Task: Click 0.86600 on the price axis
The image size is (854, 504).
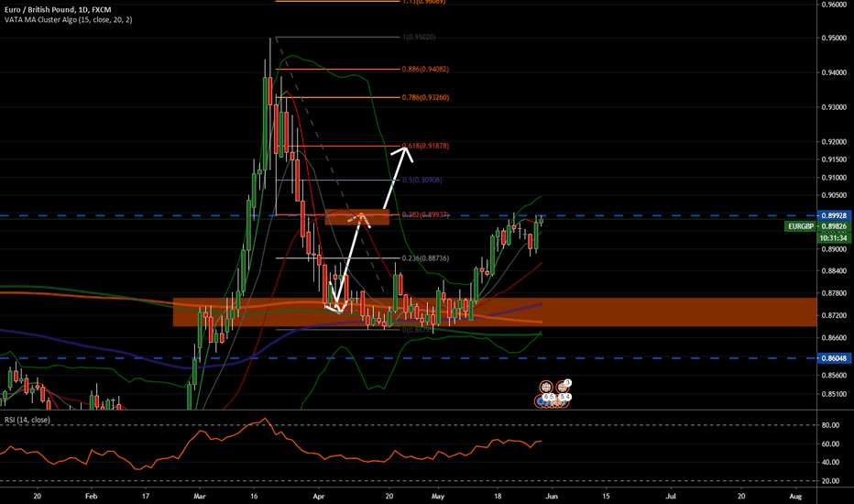Action: 835,338
